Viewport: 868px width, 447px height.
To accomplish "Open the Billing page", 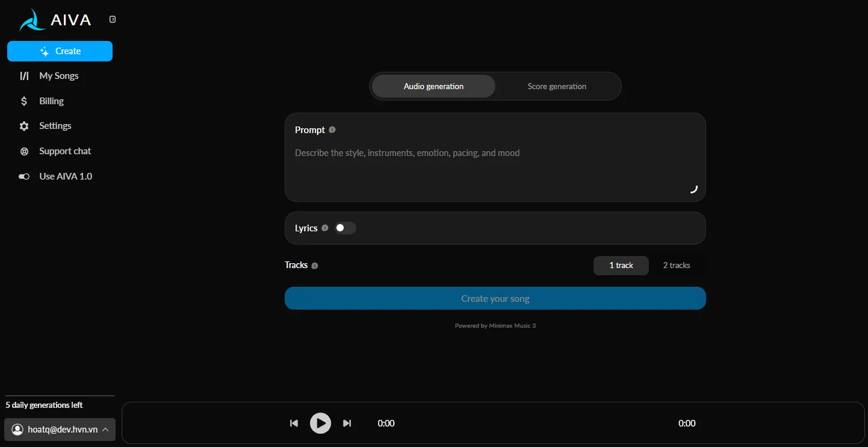I will [x=51, y=101].
